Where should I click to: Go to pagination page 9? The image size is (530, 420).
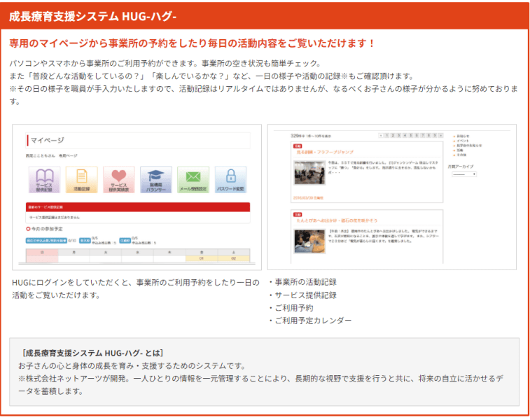tap(435, 136)
